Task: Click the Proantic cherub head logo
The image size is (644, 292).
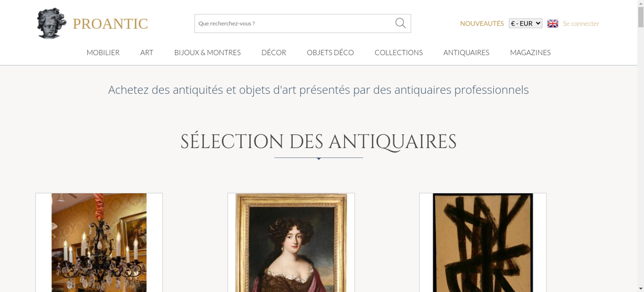Action: click(x=52, y=23)
